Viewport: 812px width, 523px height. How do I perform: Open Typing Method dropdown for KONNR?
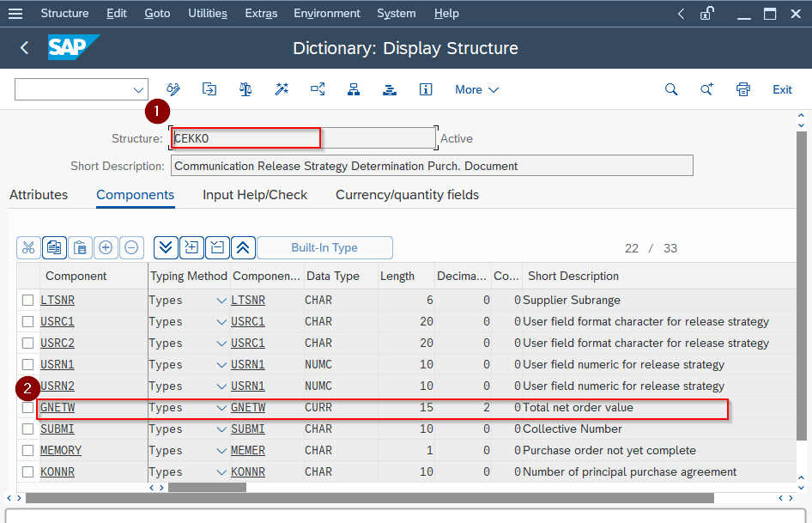click(x=221, y=472)
